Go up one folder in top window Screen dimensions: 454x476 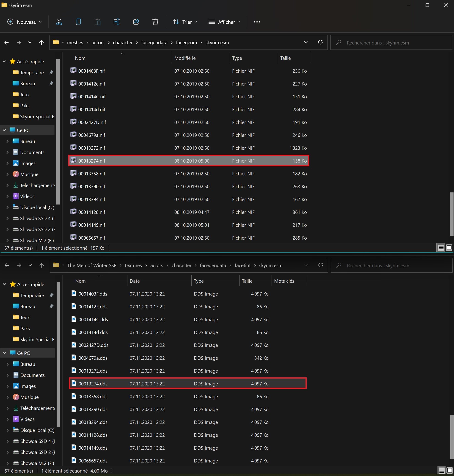pyautogui.click(x=41, y=43)
